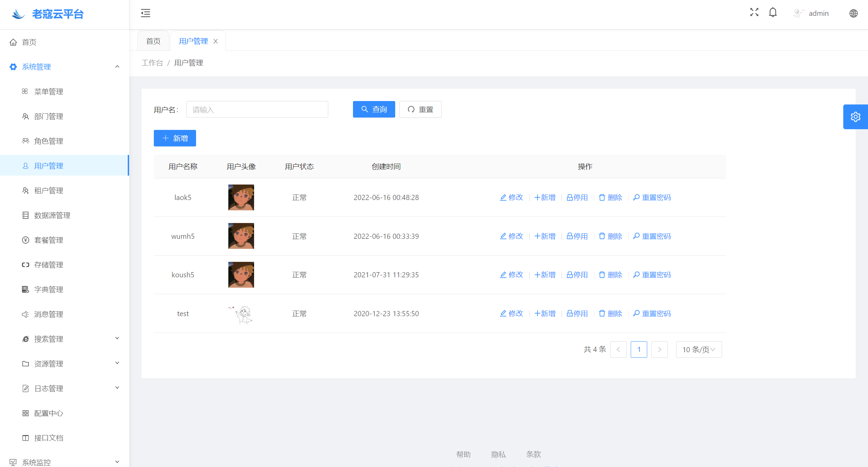The height and width of the screenshot is (467, 868).
Task: Toggle 停用 for the test user
Action: [x=577, y=314]
